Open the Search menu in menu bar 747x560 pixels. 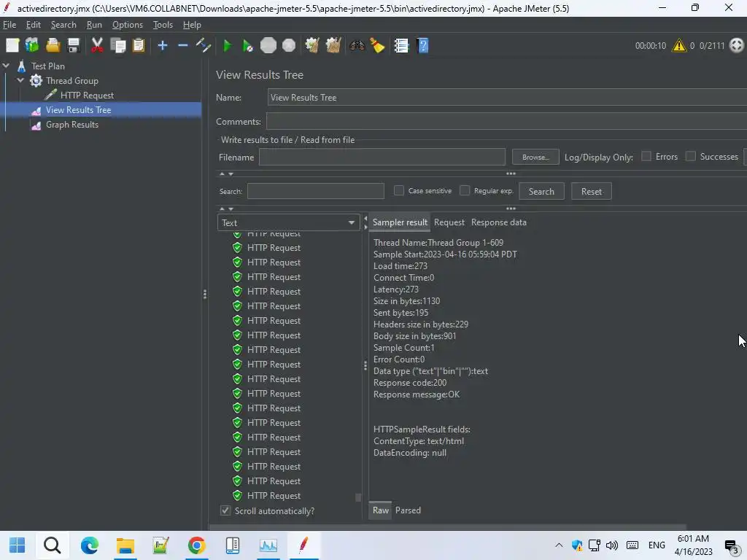[63, 25]
